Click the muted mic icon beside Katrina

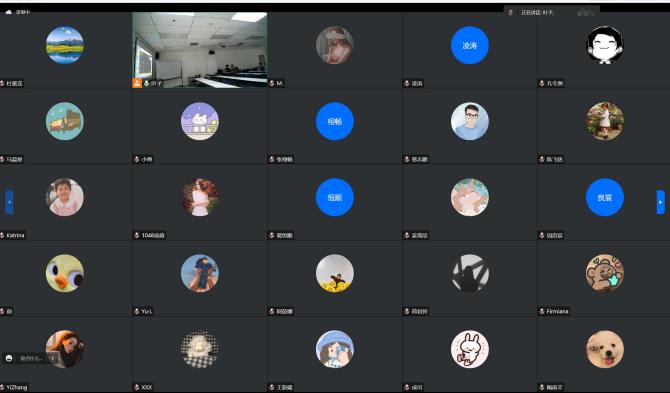[3, 235]
